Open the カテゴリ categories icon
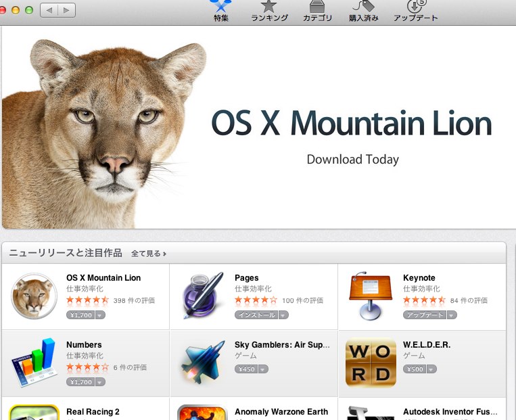The height and width of the screenshot is (420, 516). point(317,6)
